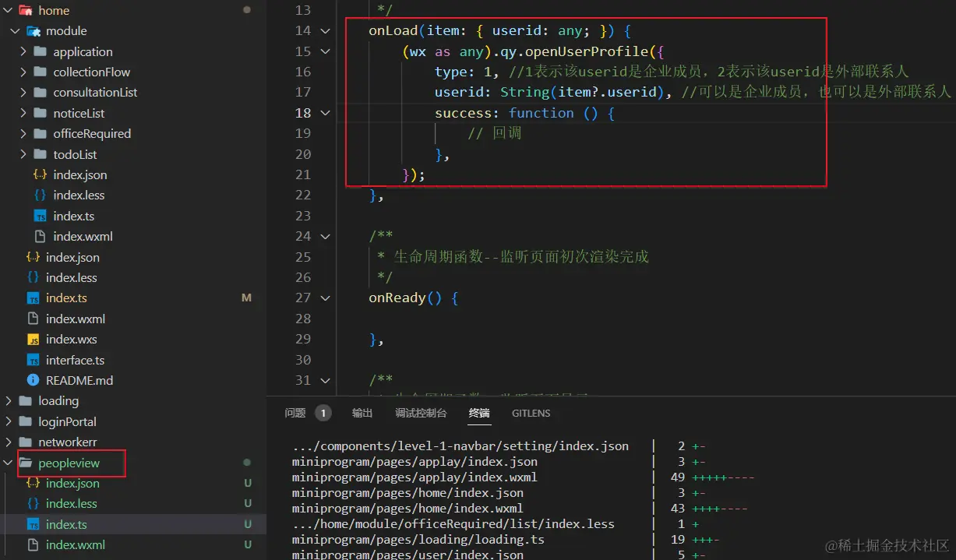Click line number 22 in the gutter

[x=303, y=195]
